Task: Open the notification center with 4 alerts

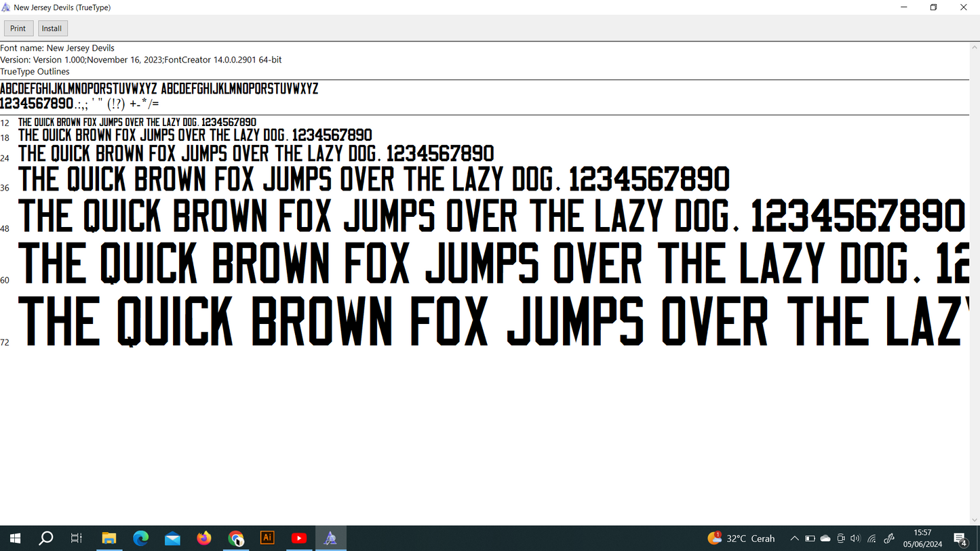Action: [x=960, y=539]
